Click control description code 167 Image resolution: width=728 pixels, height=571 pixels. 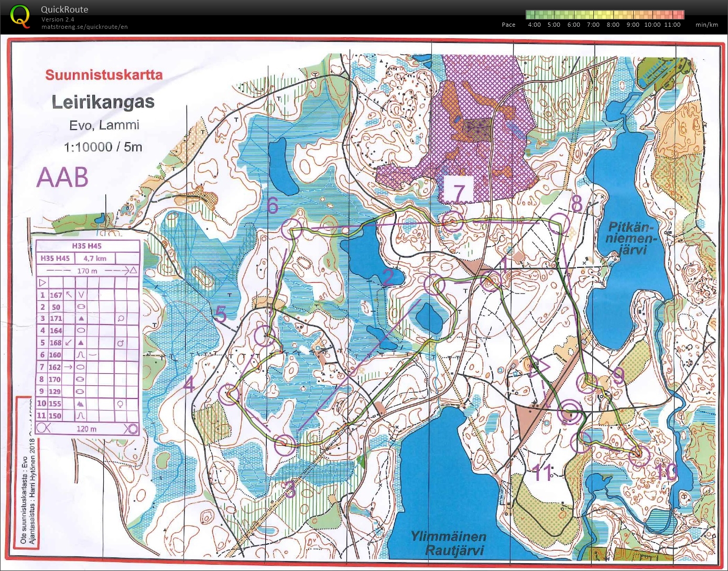pos(56,295)
